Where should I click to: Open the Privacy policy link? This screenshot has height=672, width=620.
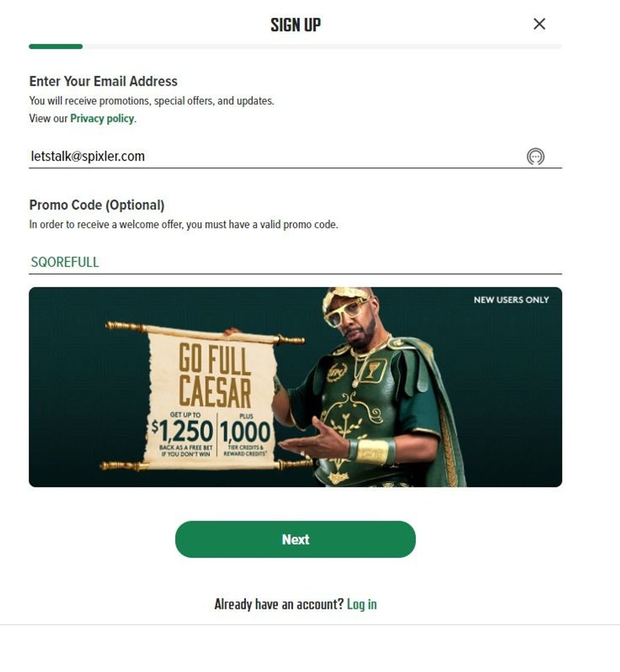(x=102, y=118)
